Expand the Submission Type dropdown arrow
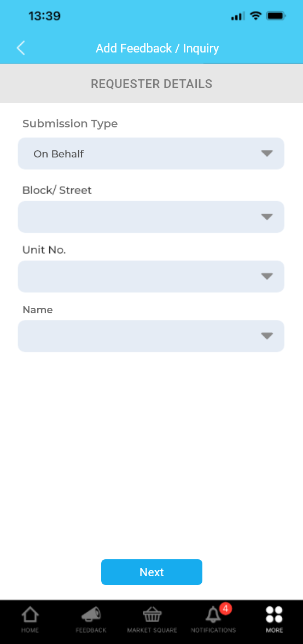 [267, 154]
